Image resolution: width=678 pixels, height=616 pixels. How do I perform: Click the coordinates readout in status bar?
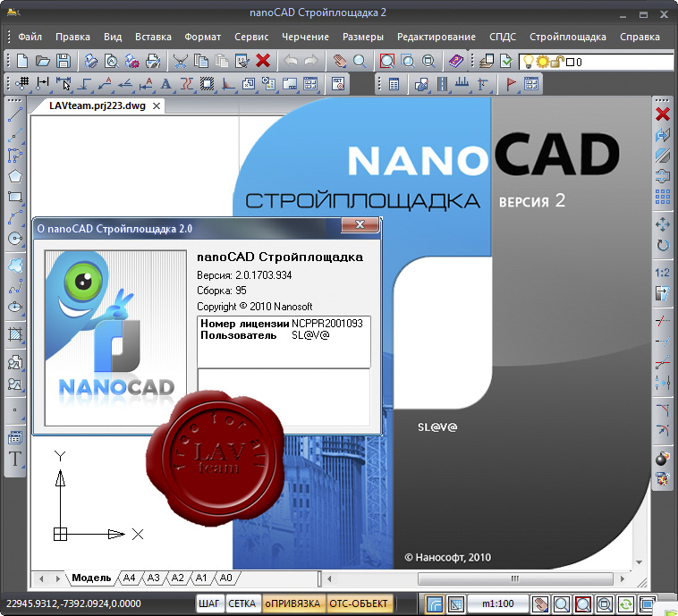point(73,603)
